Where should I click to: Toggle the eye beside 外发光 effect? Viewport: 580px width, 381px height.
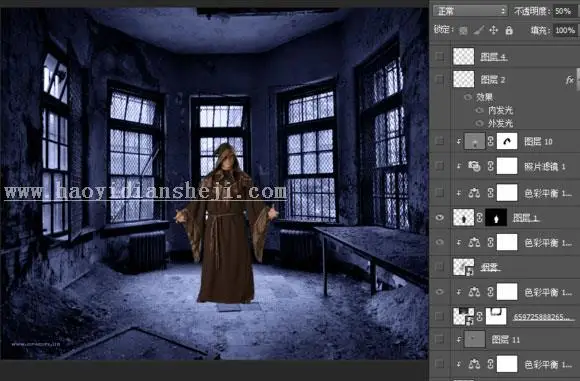pos(479,123)
